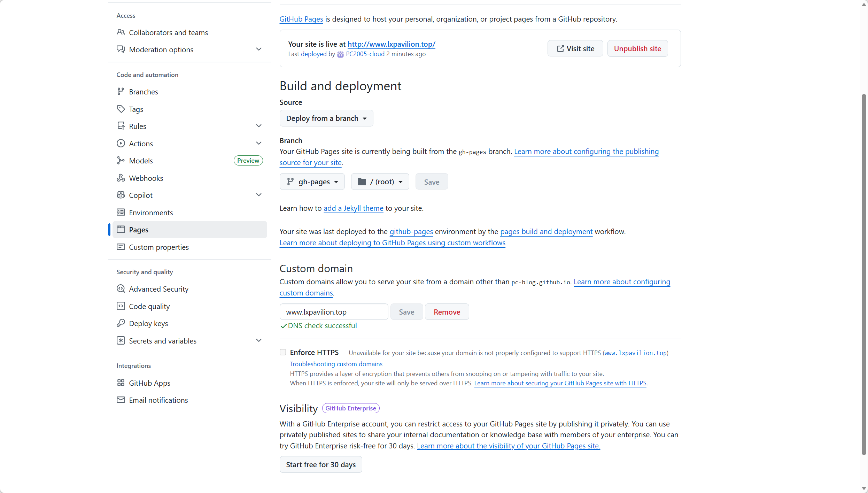Image resolution: width=868 pixels, height=493 pixels.
Task: Click the Deploy keys key icon
Action: (x=121, y=323)
